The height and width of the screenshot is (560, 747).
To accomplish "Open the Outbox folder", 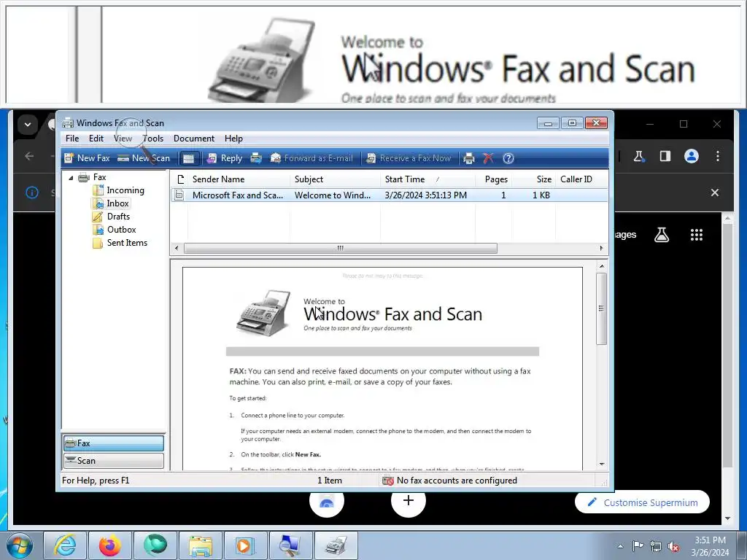I will pos(122,230).
